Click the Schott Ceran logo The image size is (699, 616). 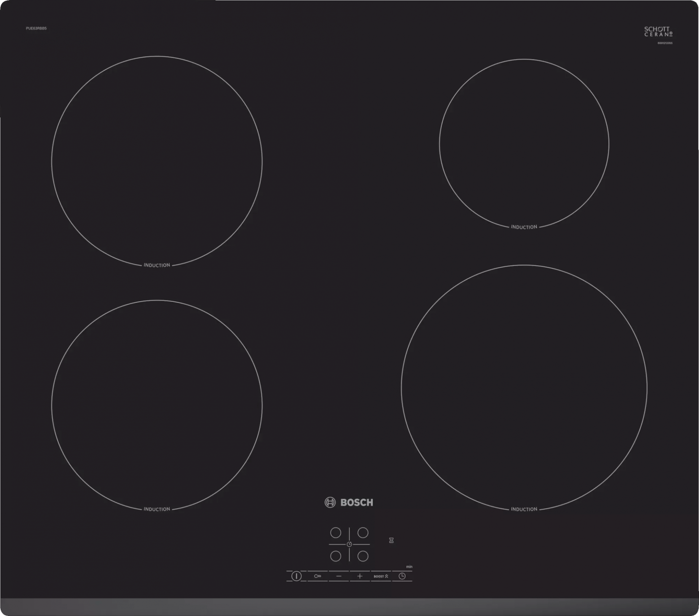tap(658, 32)
